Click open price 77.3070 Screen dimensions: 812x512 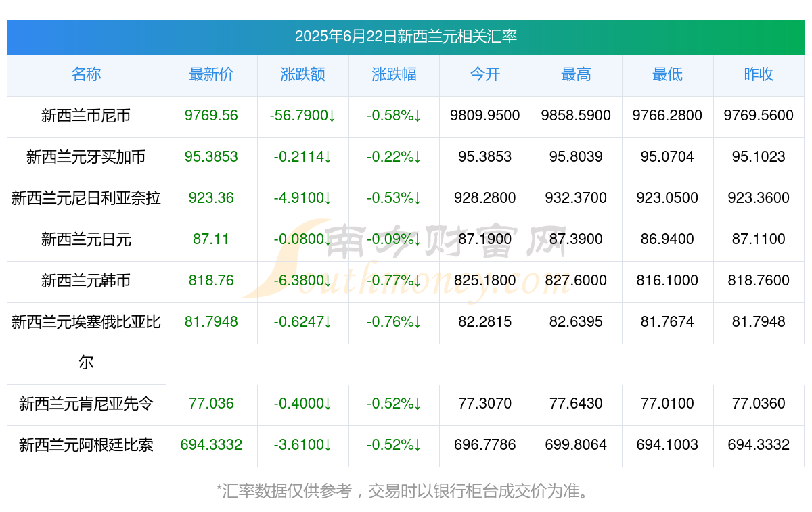tap(485, 404)
